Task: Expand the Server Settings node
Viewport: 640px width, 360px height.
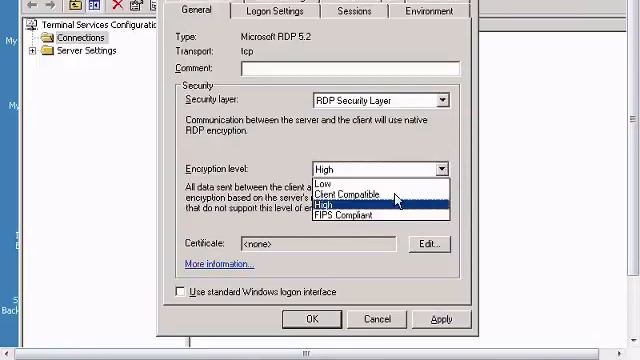Action: pos(32,51)
